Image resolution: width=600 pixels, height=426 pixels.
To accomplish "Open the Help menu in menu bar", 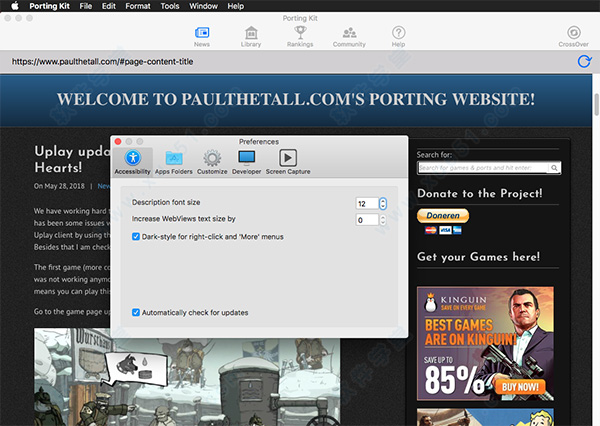I will [235, 6].
